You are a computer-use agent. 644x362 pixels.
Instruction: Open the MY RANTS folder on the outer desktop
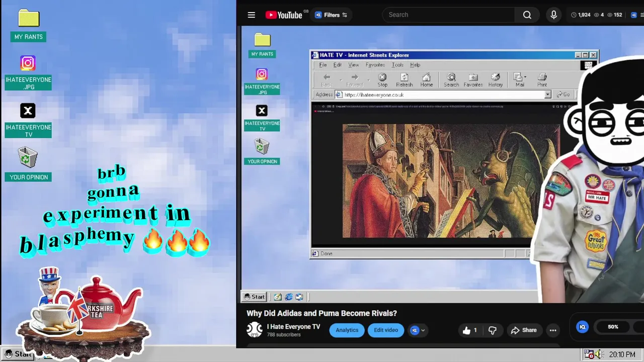coord(29,25)
